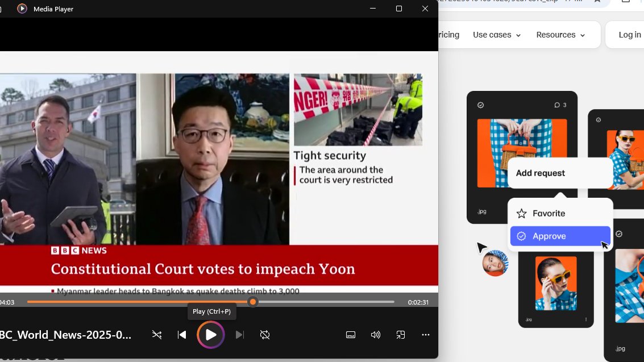
Task: Enable repeat mode
Action: (265, 335)
